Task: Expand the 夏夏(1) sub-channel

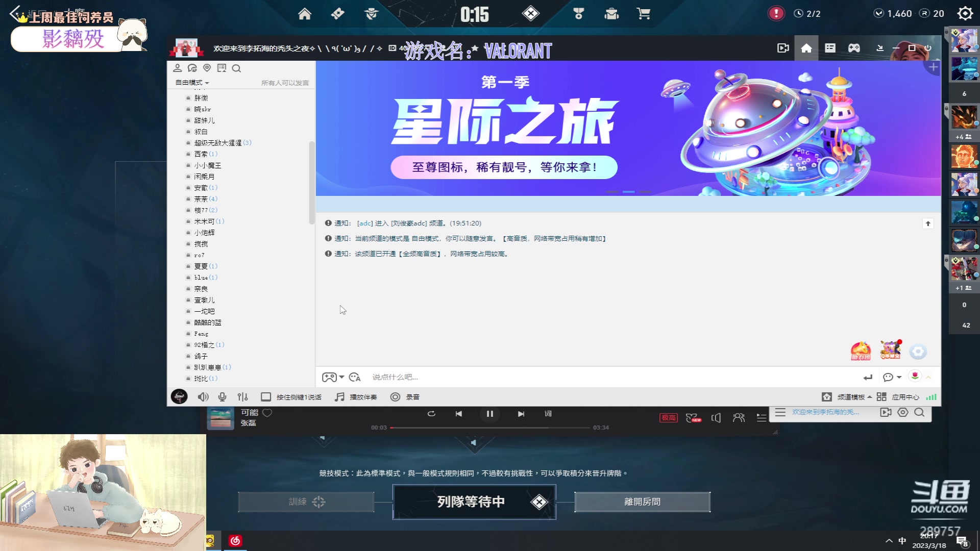Action: pos(206,266)
